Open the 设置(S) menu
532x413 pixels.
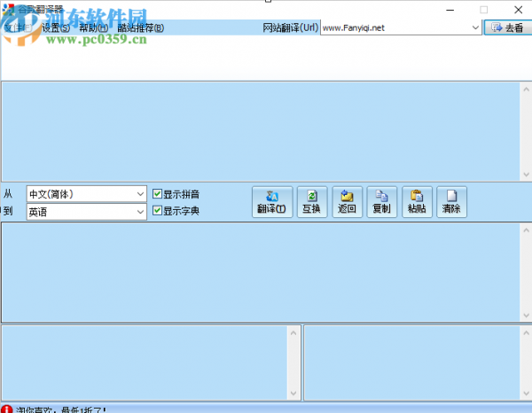(55, 27)
